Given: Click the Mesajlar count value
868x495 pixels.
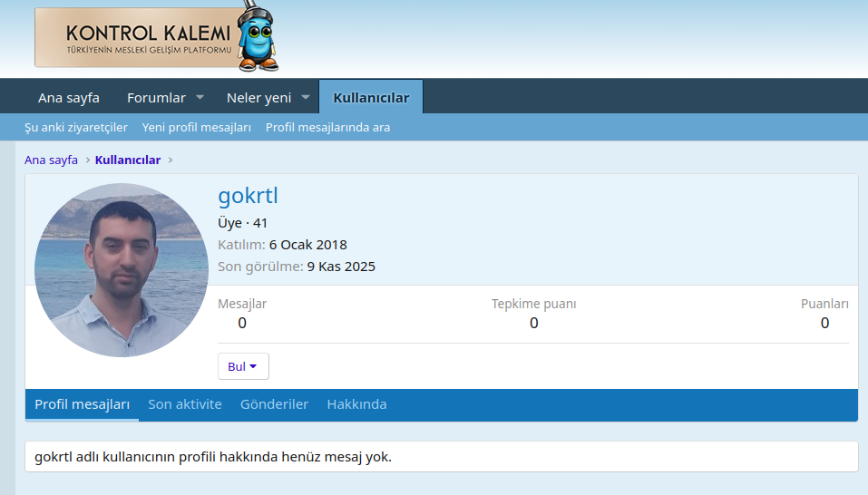Looking at the screenshot, I should [242, 323].
